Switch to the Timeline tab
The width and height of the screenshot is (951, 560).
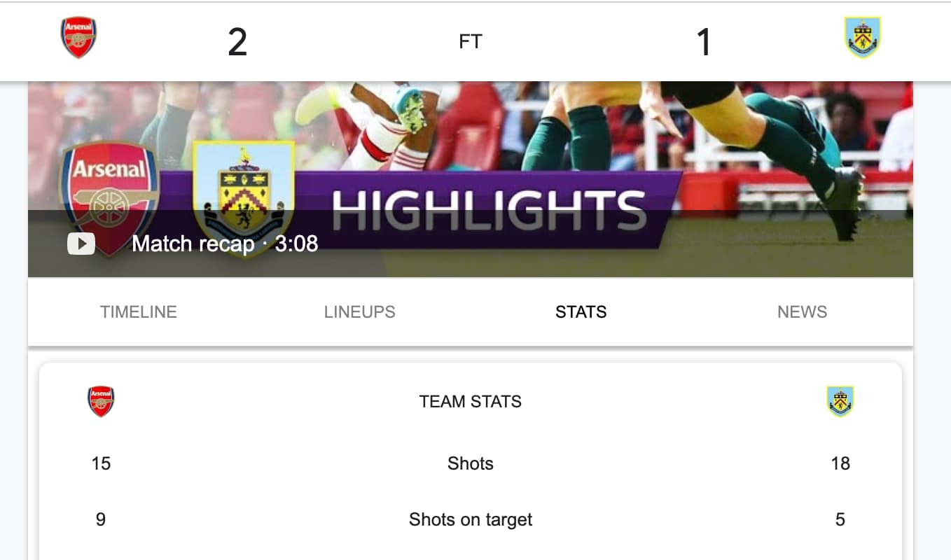tap(139, 312)
